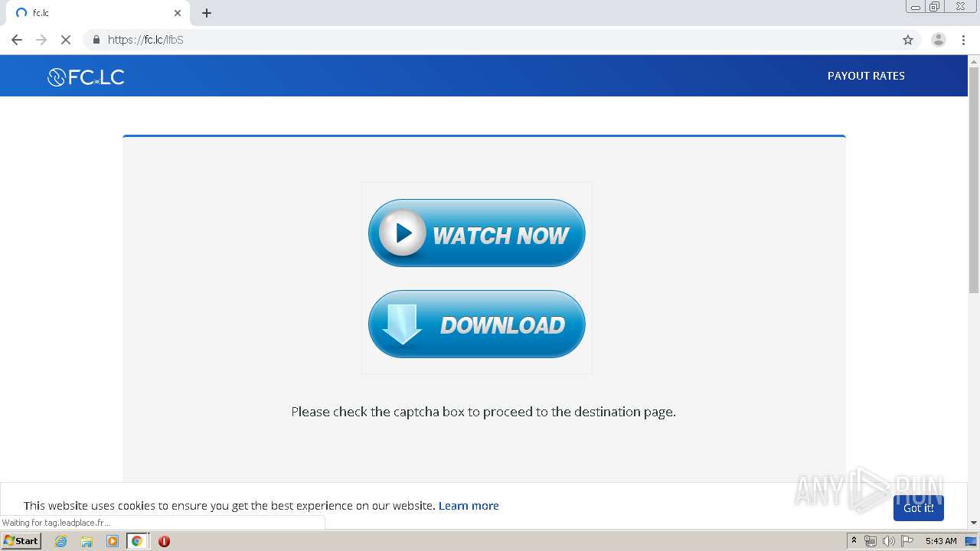Image resolution: width=980 pixels, height=551 pixels.
Task: Open the Learn more cookie link
Action: pyautogui.click(x=469, y=506)
